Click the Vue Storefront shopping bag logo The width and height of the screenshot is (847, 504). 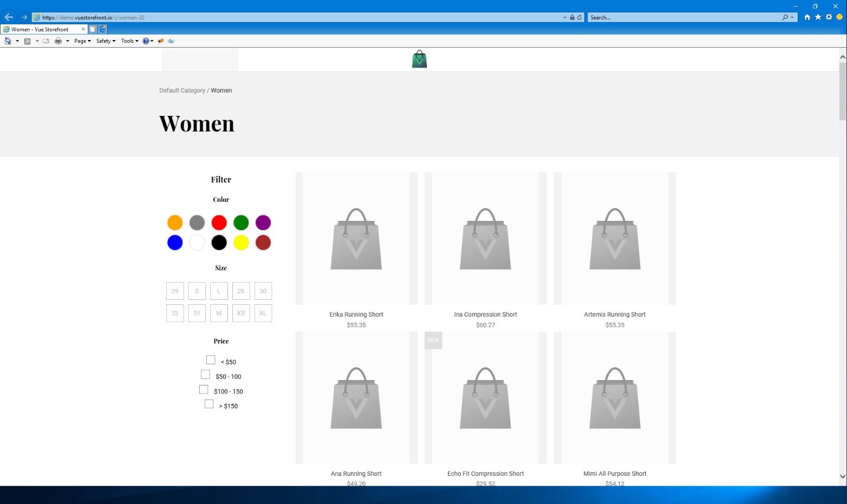click(419, 59)
